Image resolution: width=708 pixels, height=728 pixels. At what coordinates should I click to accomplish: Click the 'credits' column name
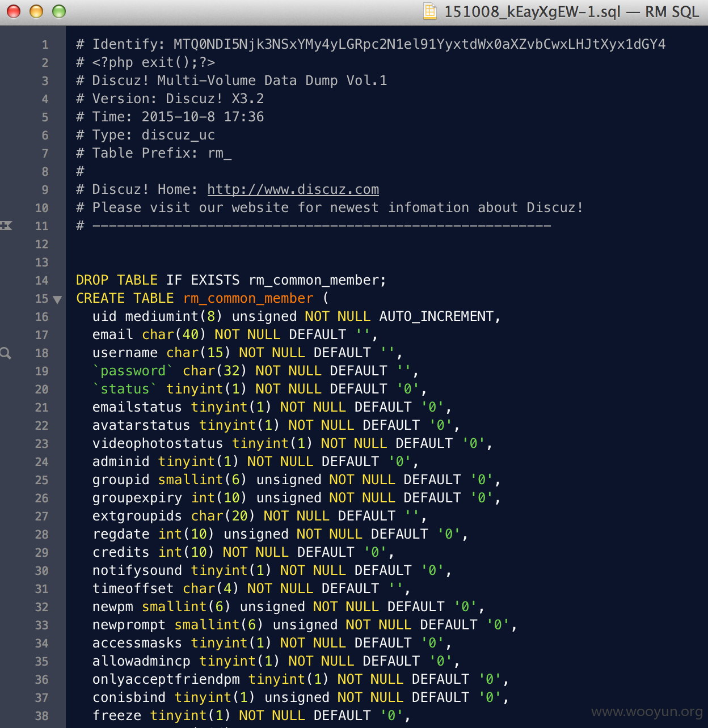coord(121,552)
